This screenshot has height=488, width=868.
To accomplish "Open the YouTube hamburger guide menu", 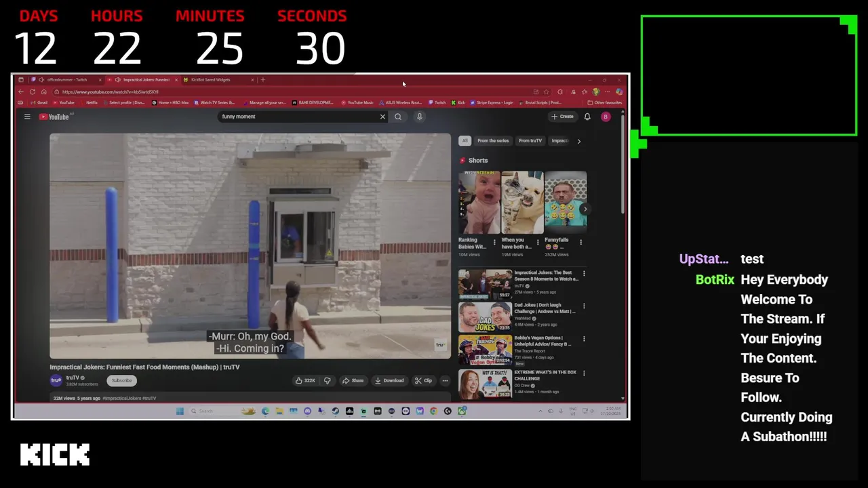I will point(27,117).
